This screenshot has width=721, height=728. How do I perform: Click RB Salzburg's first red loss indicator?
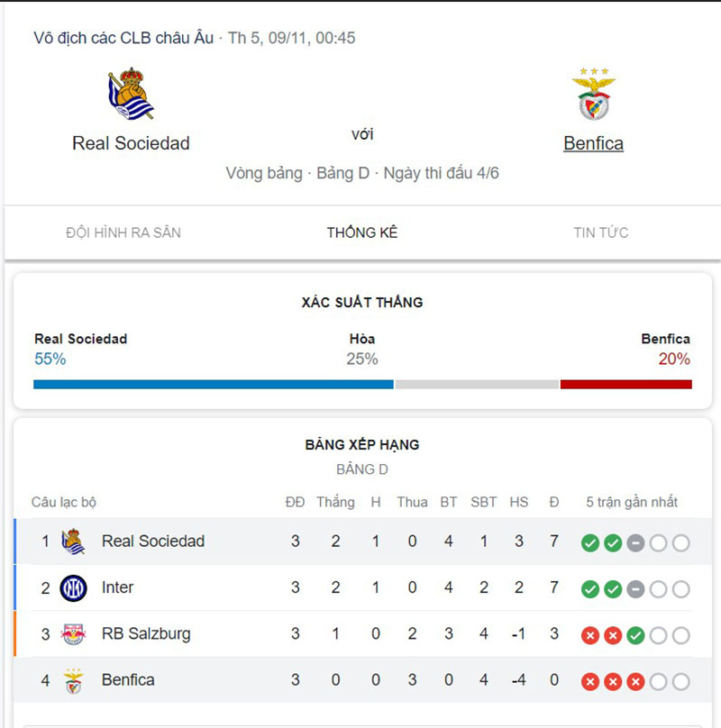[x=590, y=635]
